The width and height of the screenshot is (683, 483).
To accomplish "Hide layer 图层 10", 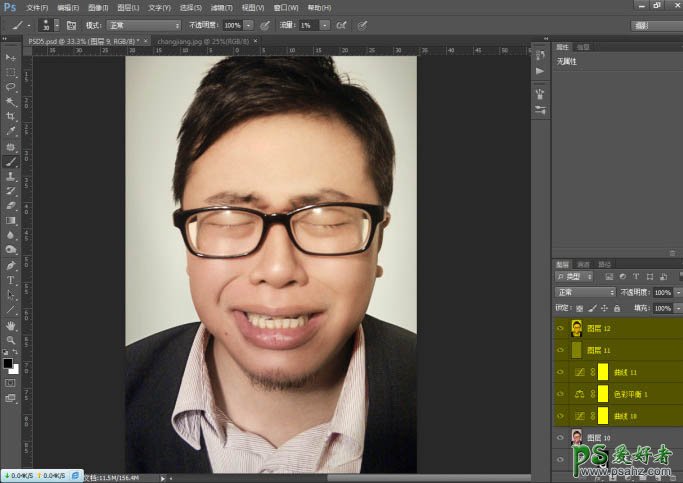I will (x=559, y=437).
